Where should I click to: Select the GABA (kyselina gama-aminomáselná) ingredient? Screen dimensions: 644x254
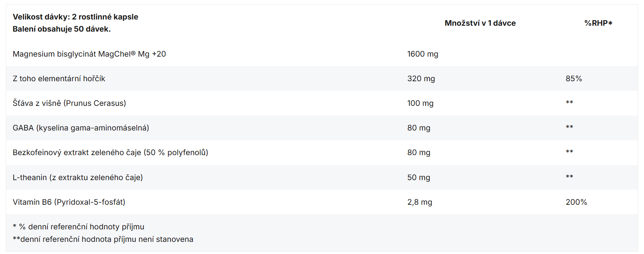pyautogui.click(x=81, y=128)
